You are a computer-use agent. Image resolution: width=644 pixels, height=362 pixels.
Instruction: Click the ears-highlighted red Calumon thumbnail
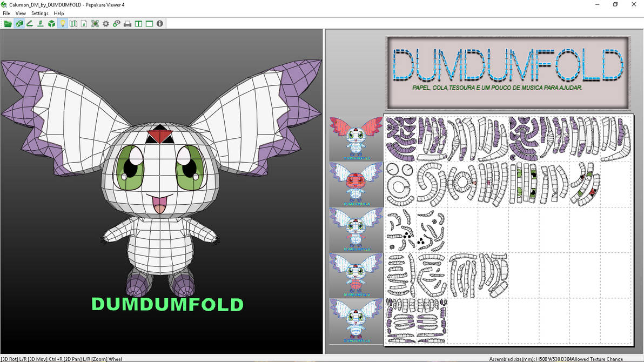[355, 138]
